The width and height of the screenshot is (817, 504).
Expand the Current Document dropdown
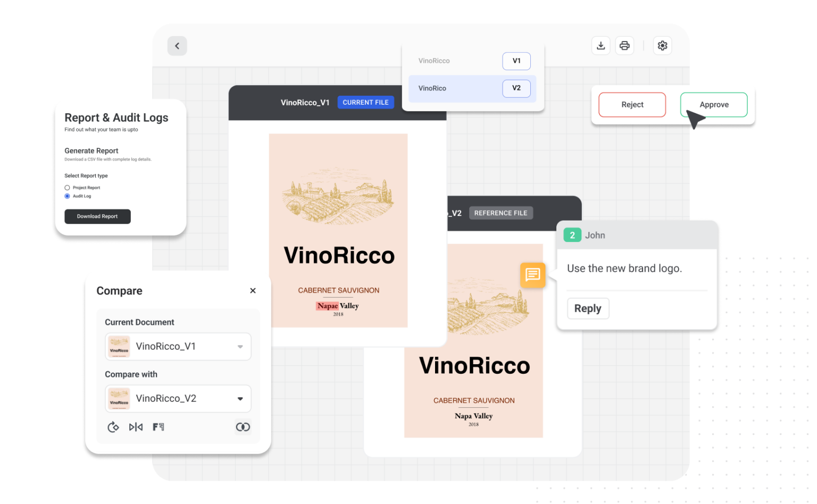pos(240,347)
